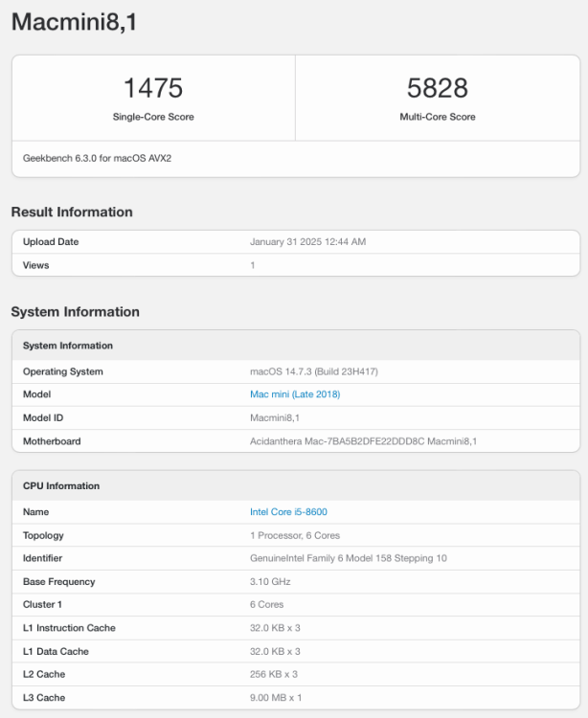Select the L1 Instruction Cache label

(69, 628)
